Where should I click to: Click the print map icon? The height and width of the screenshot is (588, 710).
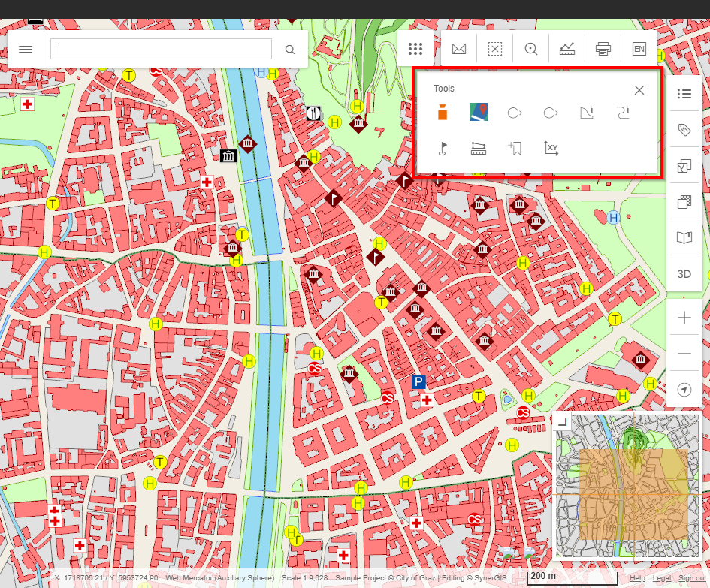pos(603,50)
